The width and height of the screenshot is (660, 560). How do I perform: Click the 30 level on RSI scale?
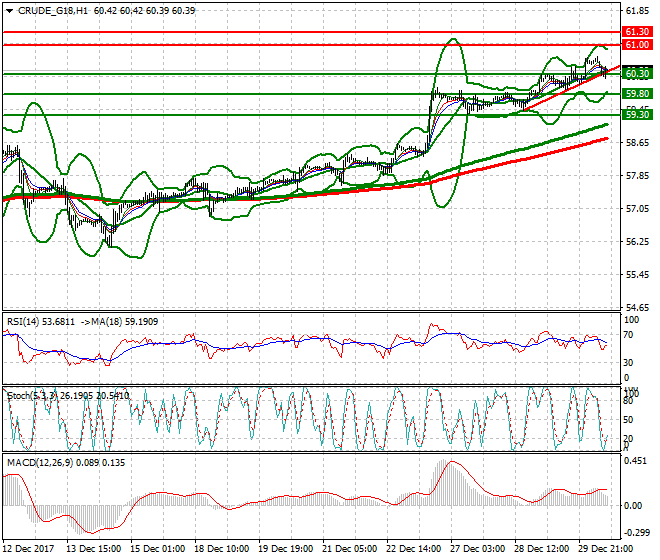pos(628,363)
